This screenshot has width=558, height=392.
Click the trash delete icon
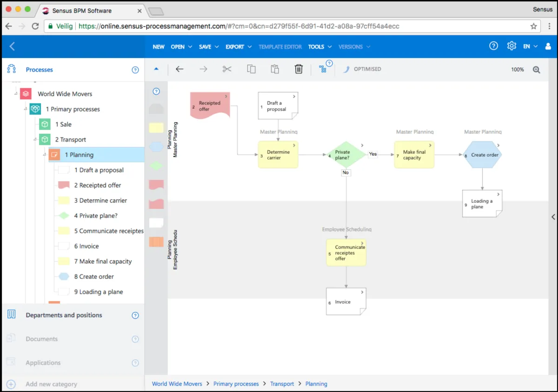299,69
